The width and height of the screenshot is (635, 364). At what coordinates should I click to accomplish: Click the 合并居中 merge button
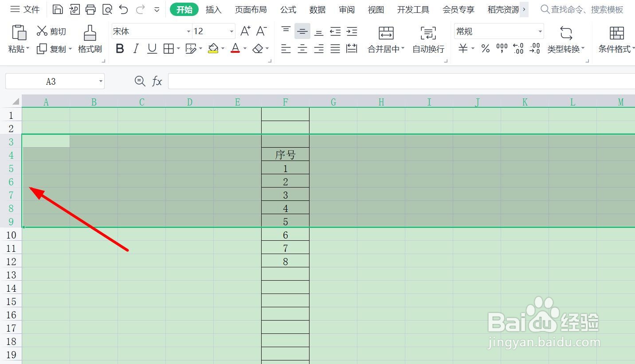pyautogui.click(x=385, y=40)
